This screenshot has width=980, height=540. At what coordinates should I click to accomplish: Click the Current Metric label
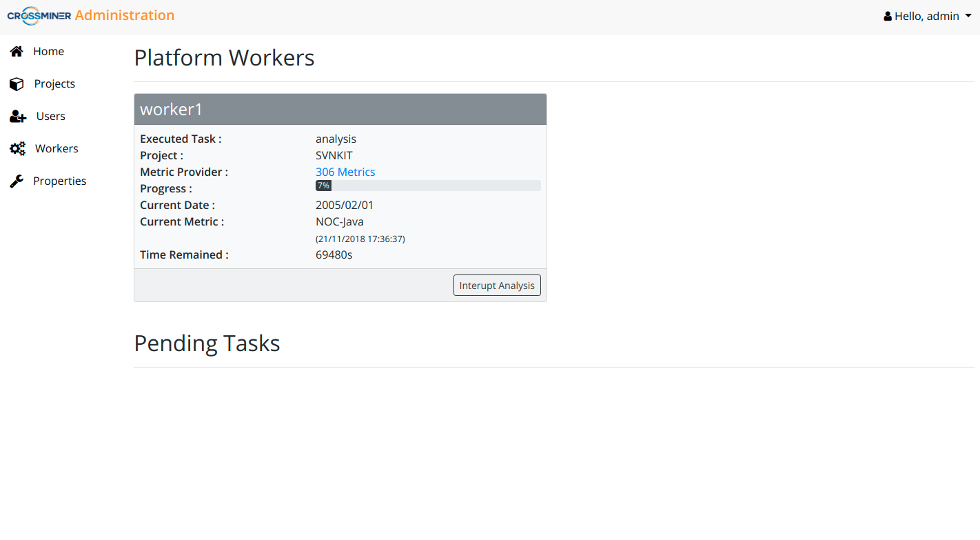(182, 221)
